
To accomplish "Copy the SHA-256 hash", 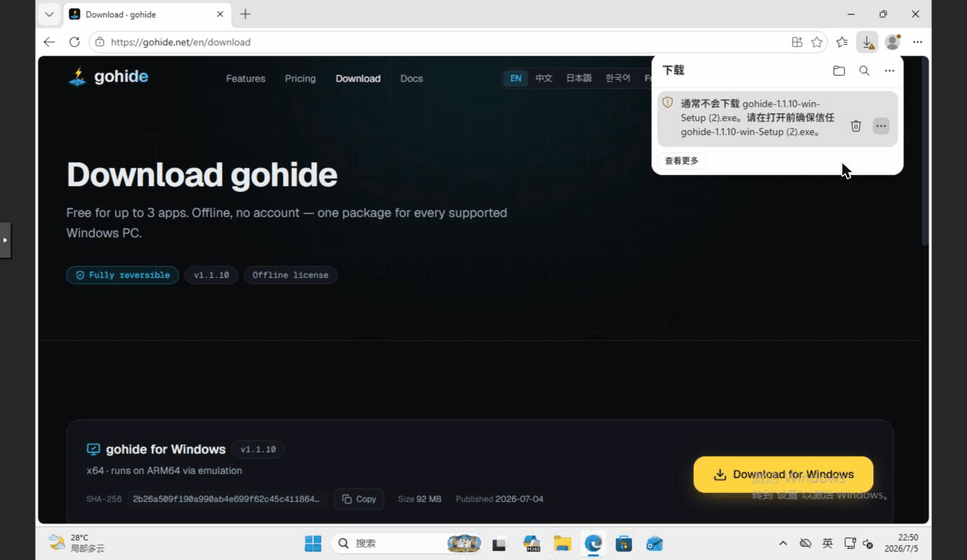I will (x=359, y=499).
